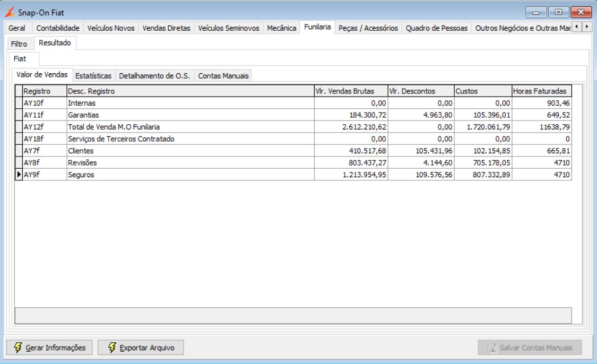Click the 105.396,01 cost value
The image size is (597, 364).
[483, 115]
